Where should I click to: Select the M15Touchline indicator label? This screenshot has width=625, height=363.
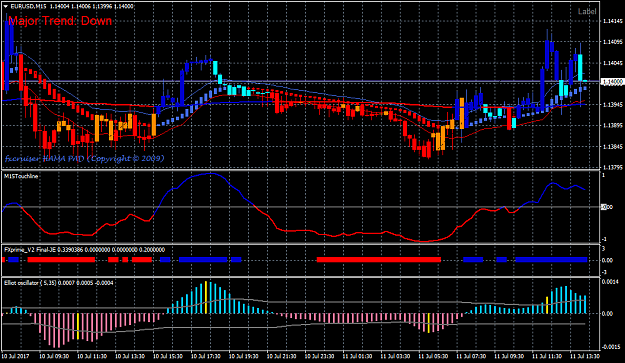(21, 176)
